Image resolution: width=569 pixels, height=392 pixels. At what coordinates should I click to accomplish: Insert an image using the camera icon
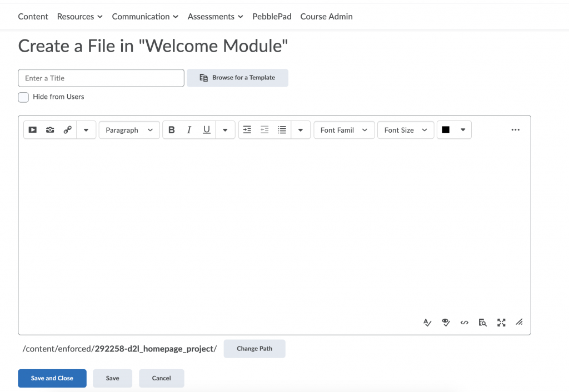click(50, 129)
